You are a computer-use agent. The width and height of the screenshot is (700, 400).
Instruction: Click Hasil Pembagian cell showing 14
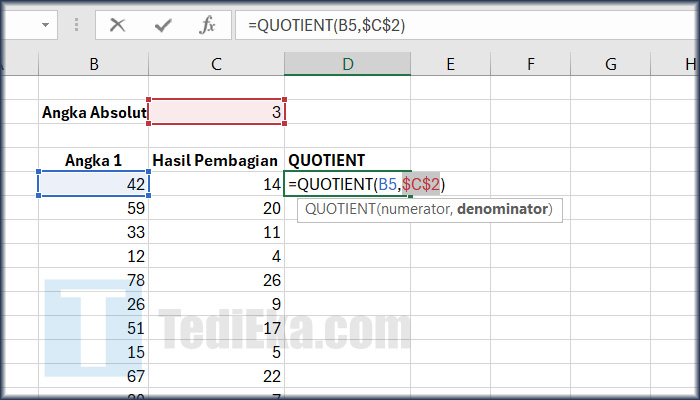[217, 184]
